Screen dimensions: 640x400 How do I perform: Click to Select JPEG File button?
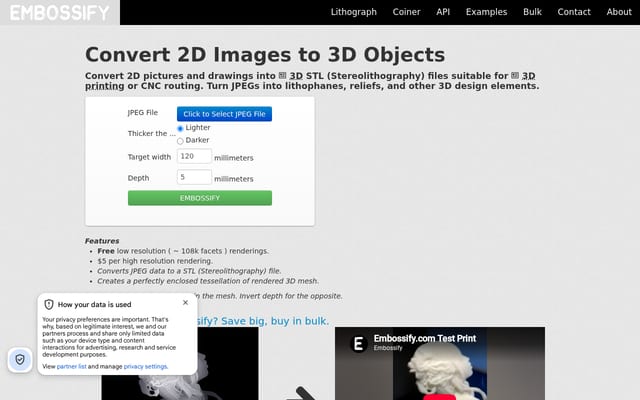coord(224,114)
